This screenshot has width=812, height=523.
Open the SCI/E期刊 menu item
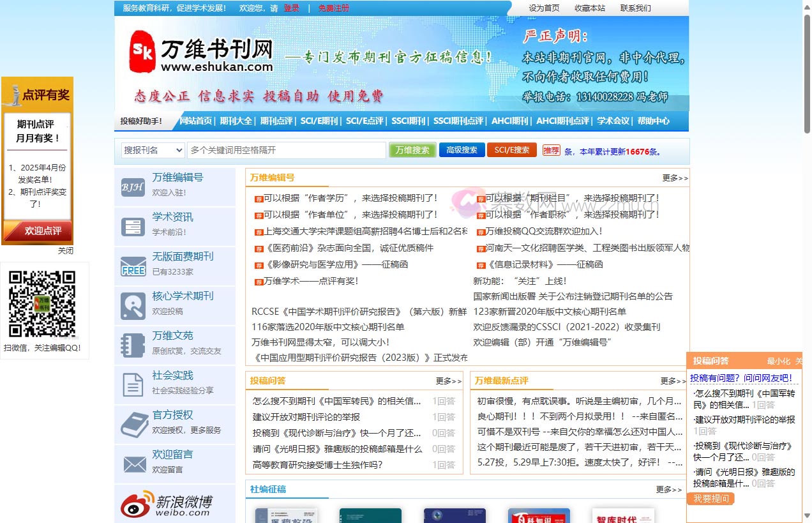pos(319,120)
